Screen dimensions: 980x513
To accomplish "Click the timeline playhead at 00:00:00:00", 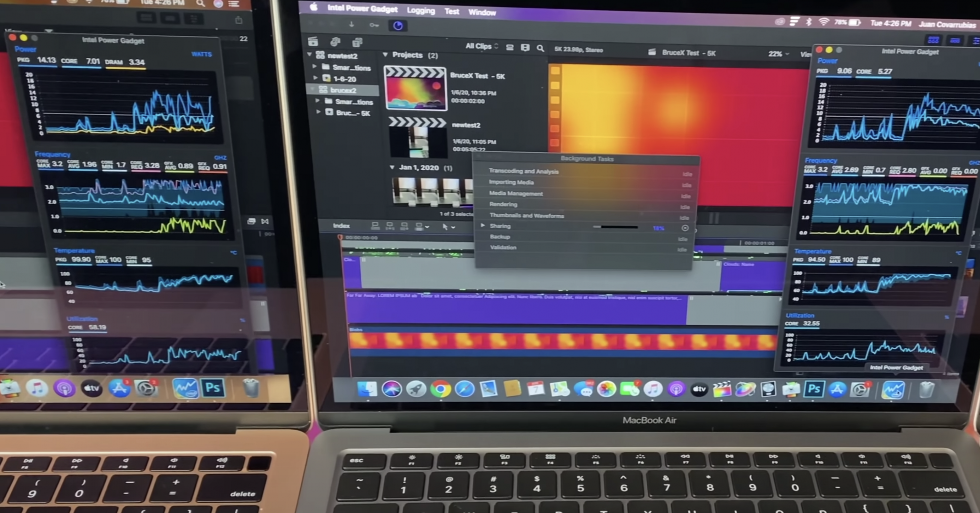I will pyautogui.click(x=340, y=238).
